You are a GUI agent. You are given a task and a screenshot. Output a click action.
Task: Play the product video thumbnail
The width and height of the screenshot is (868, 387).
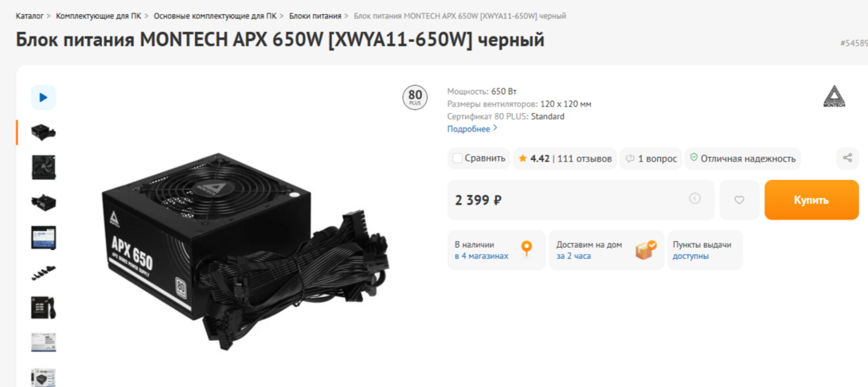tap(43, 97)
